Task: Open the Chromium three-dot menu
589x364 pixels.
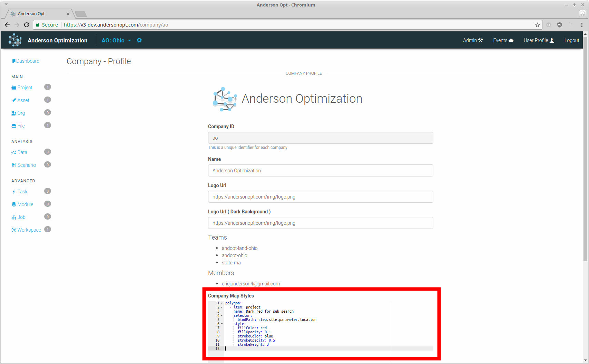Action: (582, 25)
